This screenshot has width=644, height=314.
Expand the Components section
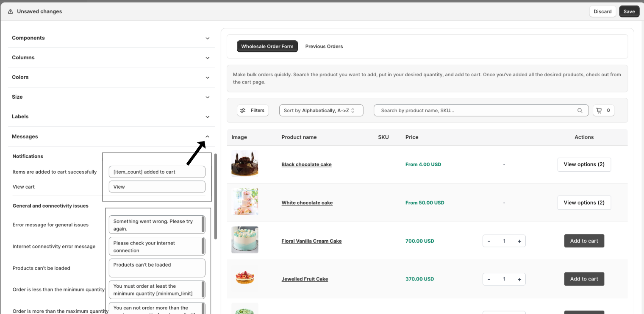(x=207, y=38)
